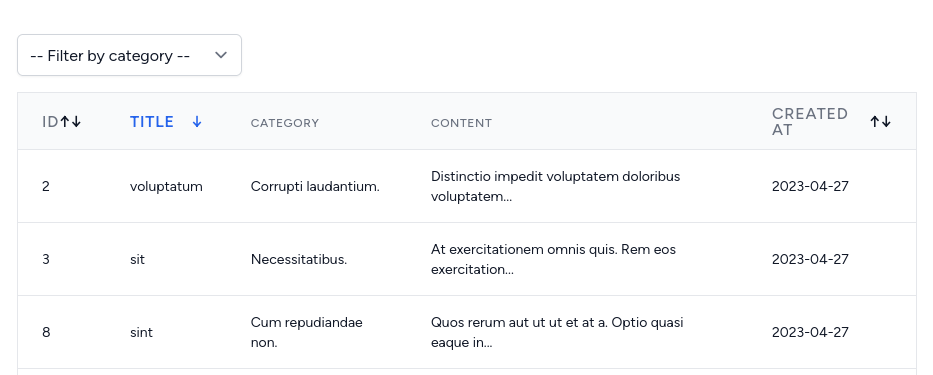Screen dimensions: 933x375
Task: Click the ID column sort arrows
Action: [70, 122]
